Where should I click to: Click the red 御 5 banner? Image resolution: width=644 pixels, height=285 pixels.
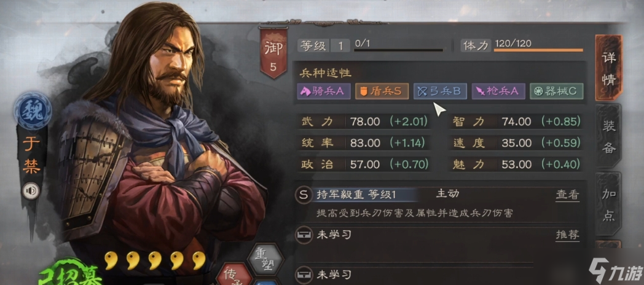click(x=273, y=53)
